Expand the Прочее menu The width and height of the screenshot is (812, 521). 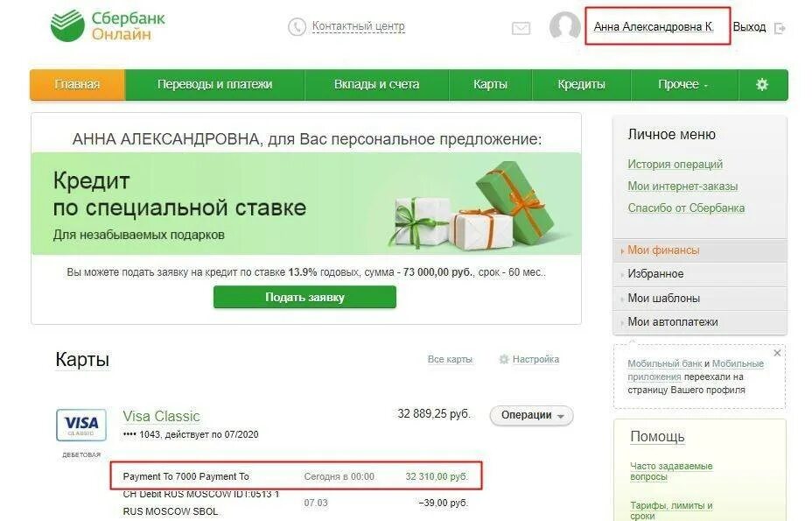tap(683, 85)
